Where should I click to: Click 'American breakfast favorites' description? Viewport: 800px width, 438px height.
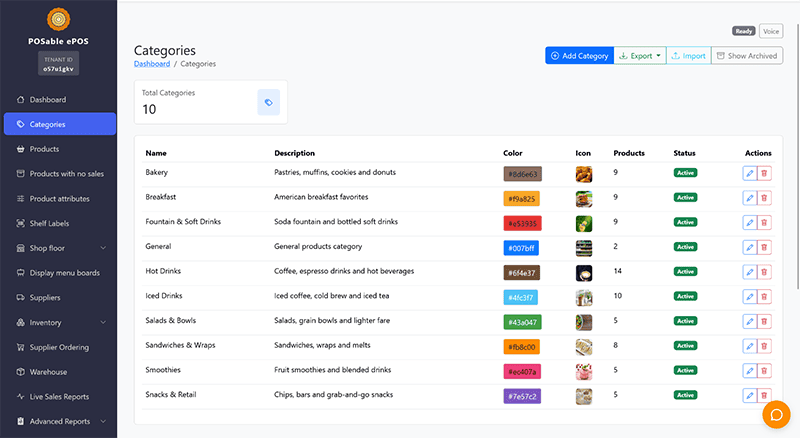pyautogui.click(x=321, y=197)
